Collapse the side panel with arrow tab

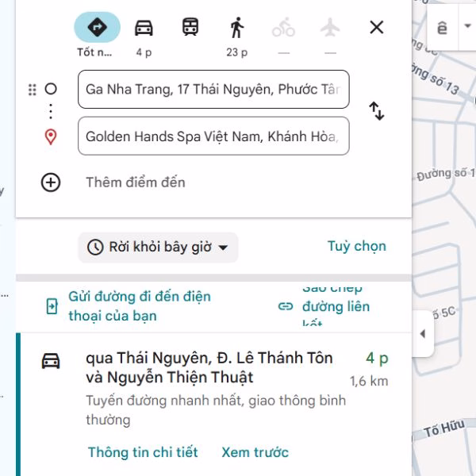pos(423,334)
